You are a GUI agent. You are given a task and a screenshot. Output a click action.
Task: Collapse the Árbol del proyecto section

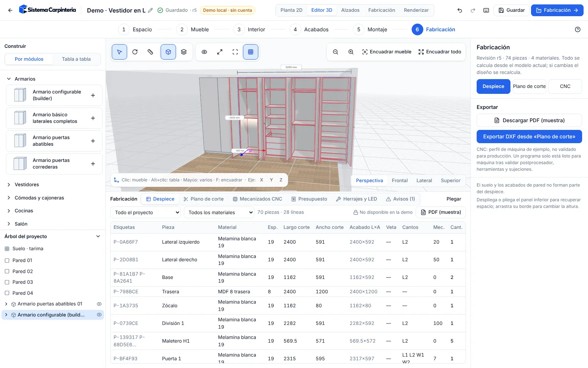pos(98,236)
